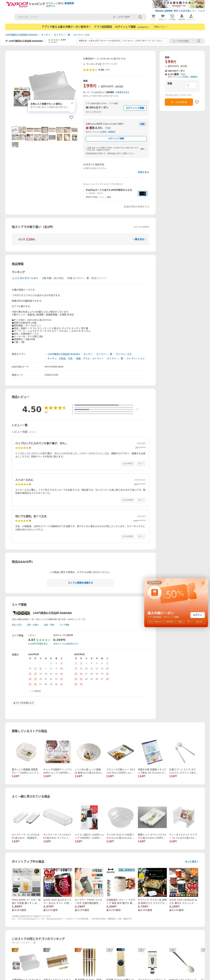Click the PayPay card image
Viewport: 210px width, 980px height.
pyautogui.click(x=143, y=194)
